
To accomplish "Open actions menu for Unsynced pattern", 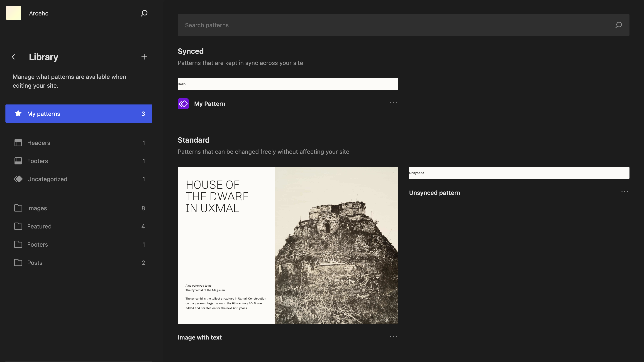I will pos(624,192).
